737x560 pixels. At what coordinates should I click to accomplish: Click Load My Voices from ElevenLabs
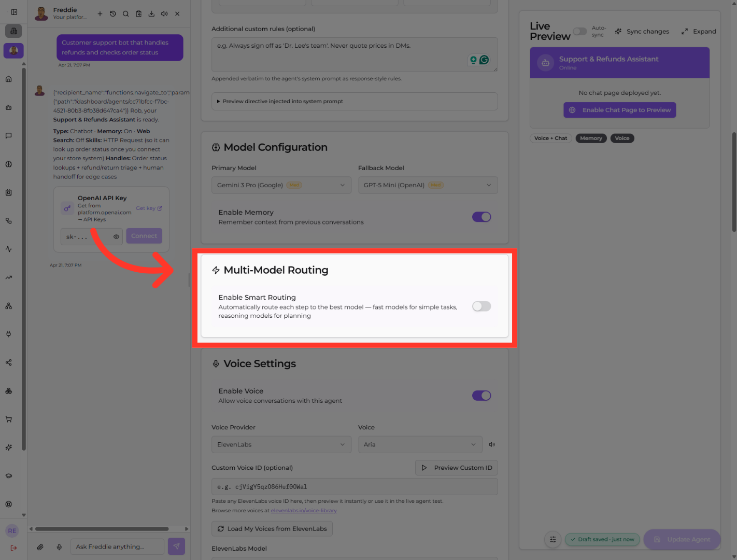(272, 529)
